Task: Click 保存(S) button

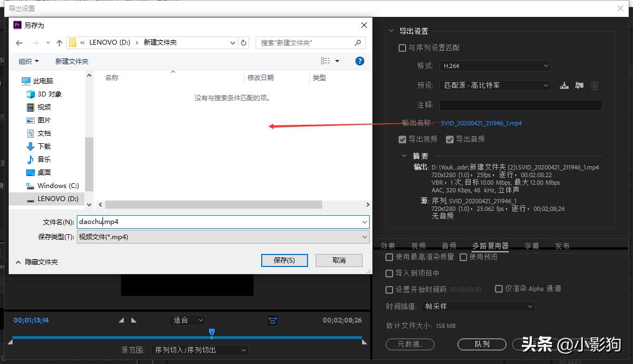Action: tap(284, 260)
